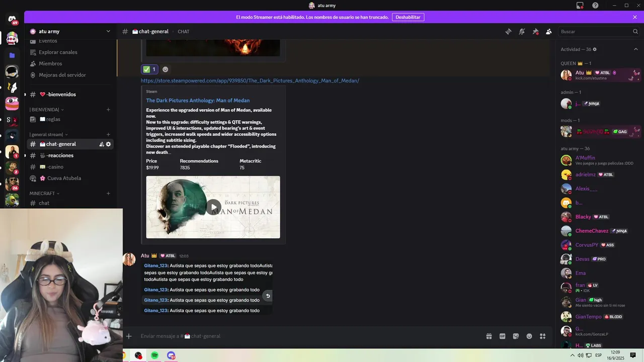
Task: Open Actividad settings gear icon
Action: [x=595, y=49]
